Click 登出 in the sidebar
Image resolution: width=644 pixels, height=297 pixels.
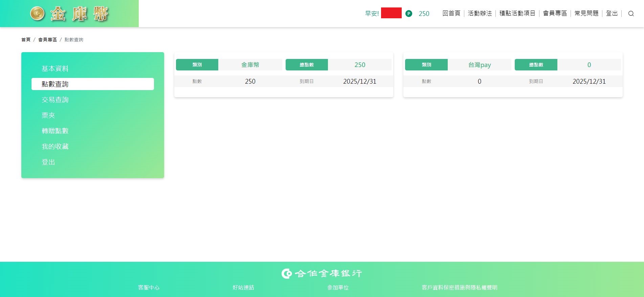coord(48,162)
